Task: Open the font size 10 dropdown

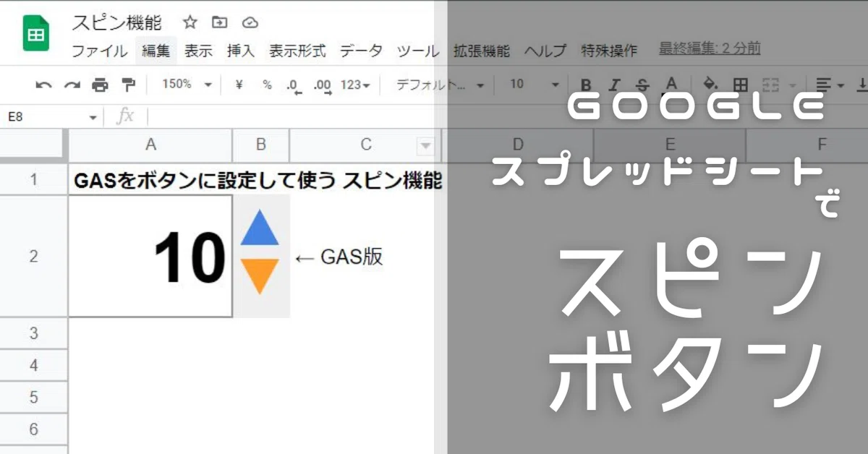Action: (535, 85)
